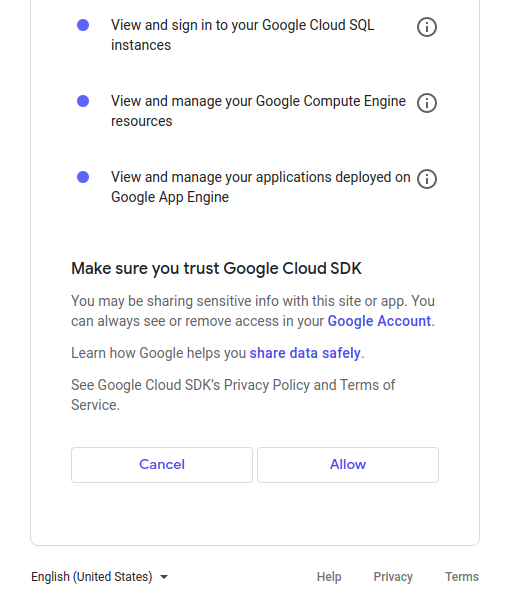This screenshot has width=510, height=604.
Task: Click the Privacy Policy and Terms text
Action: click(233, 395)
